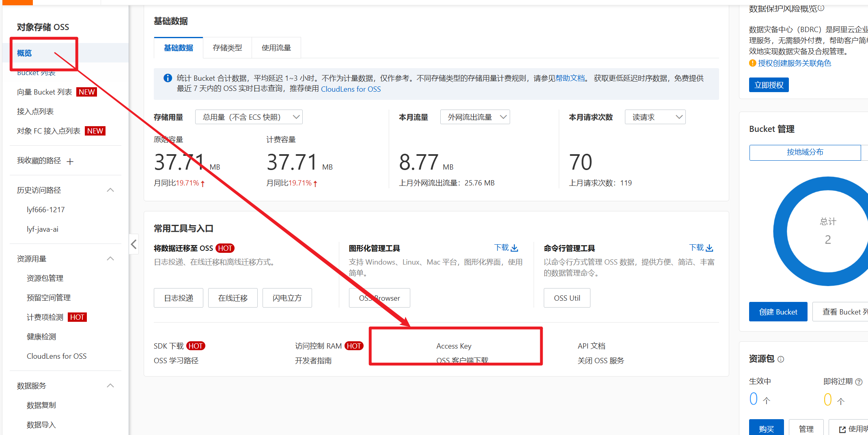Click the 创建 Bucket button
The image size is (868, 435).
pos(778,312)
